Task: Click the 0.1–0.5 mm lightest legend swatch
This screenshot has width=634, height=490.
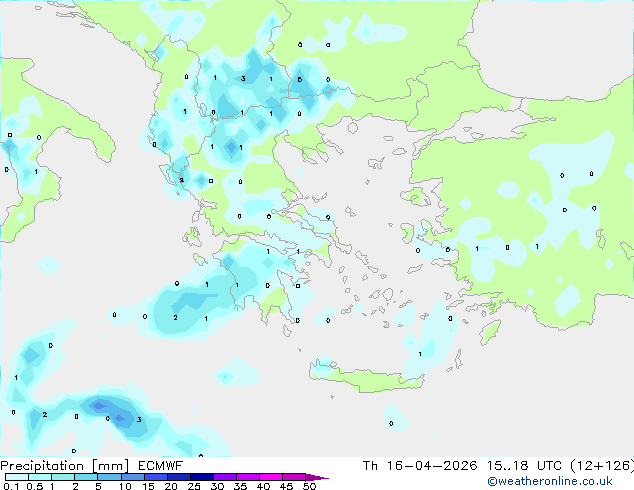Action: (x=17, y=477)
